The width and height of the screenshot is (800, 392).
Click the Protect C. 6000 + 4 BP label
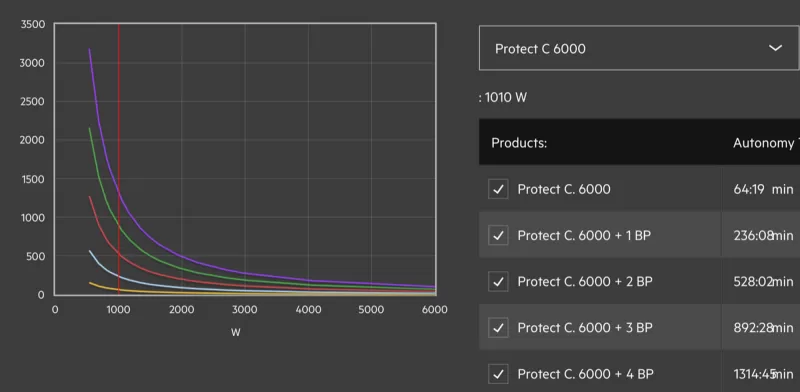(585, 374)
